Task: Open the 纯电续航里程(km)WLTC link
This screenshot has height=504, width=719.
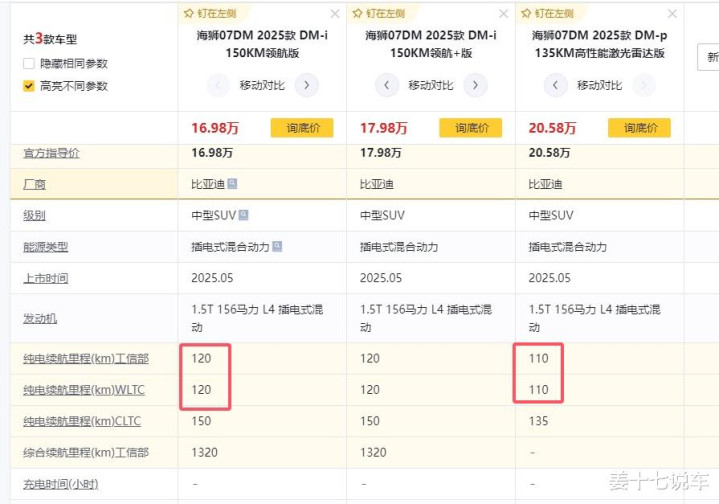Action: (x=84, y=390)
